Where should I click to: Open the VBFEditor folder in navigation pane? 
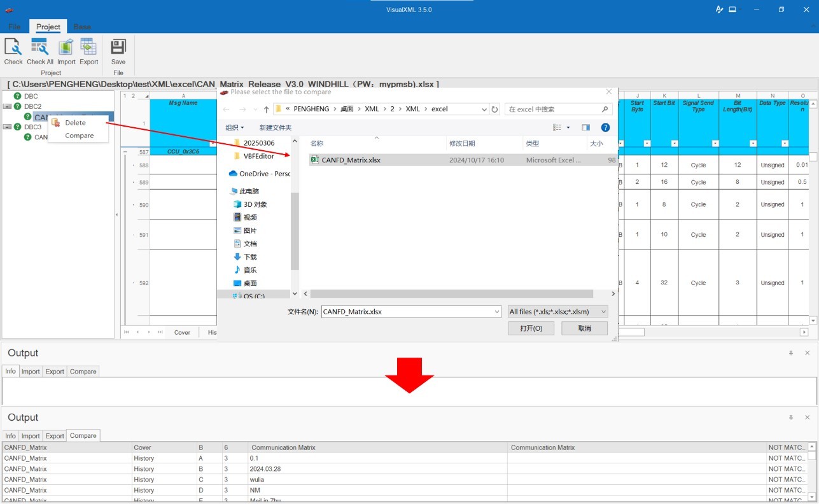[254, 156]
